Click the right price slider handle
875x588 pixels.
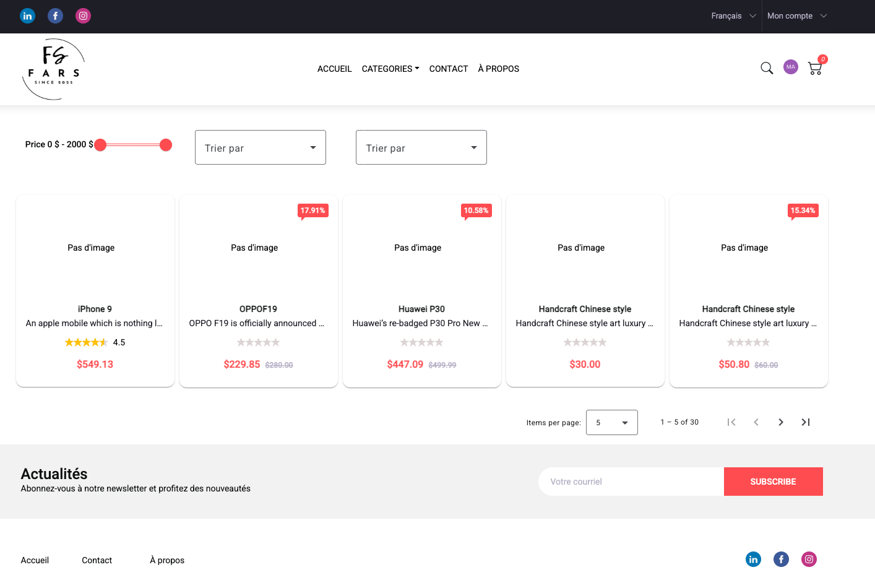tap(166, 145)
